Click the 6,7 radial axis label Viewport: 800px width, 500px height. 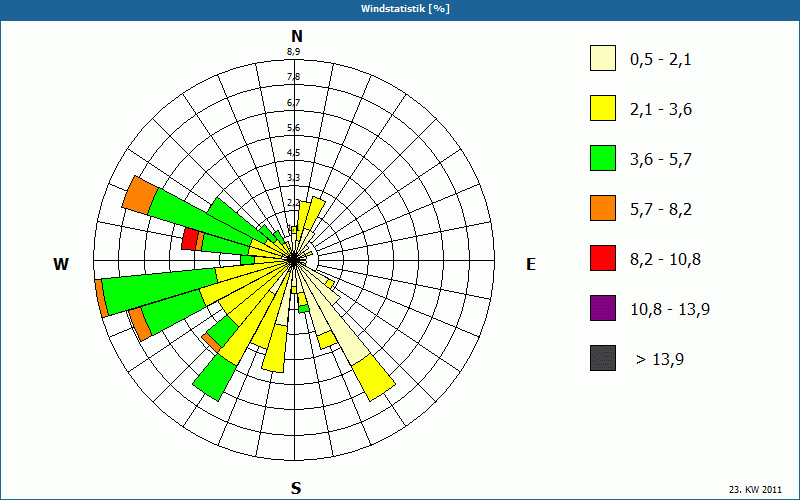coord(293,103)
